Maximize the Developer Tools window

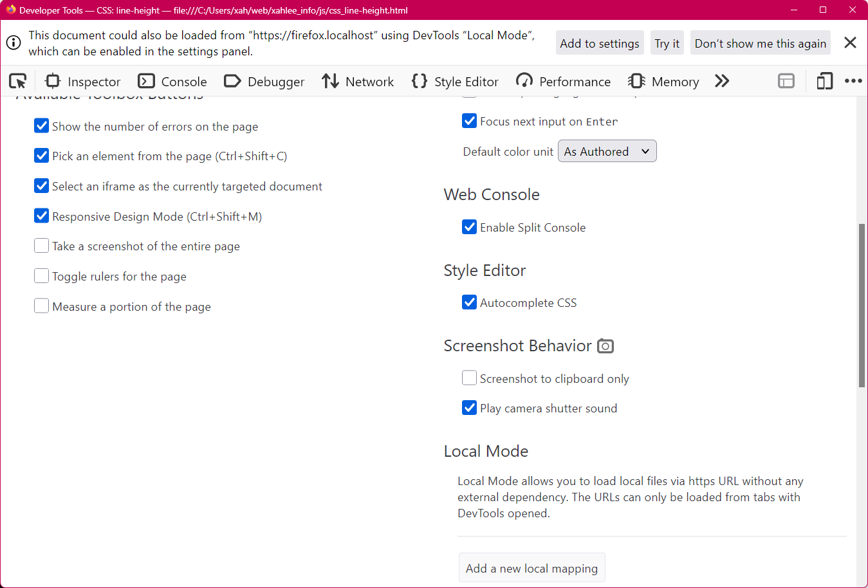823,10
